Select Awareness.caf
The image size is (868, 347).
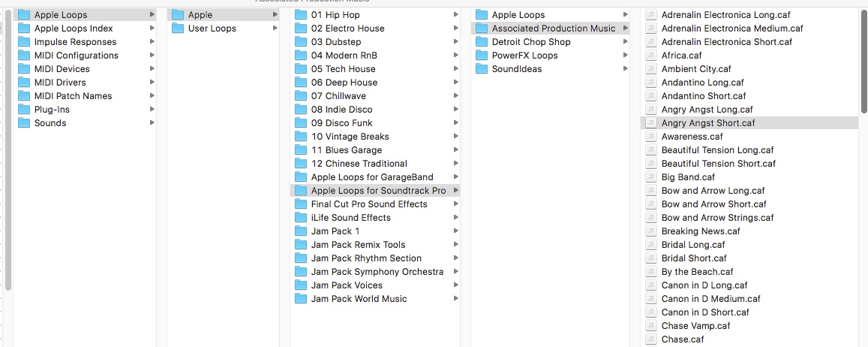click(x=750, y=137)
